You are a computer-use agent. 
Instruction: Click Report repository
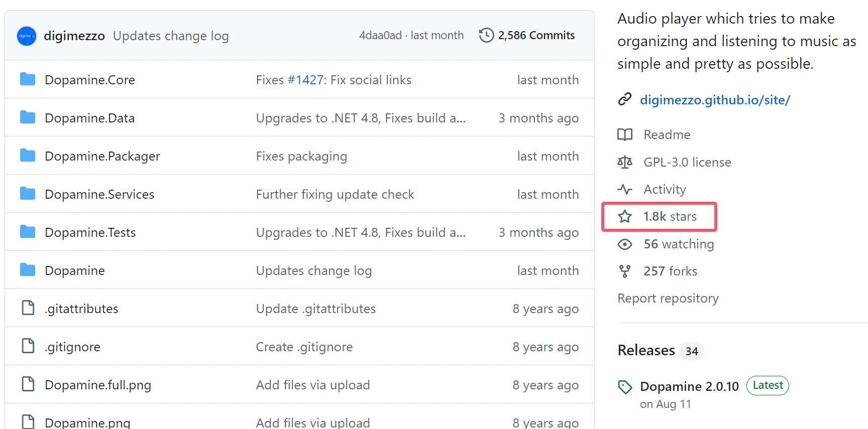668,299
